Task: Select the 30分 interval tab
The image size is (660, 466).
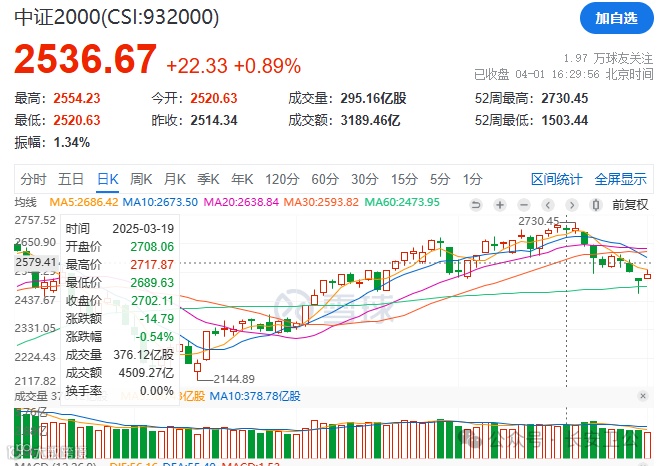Action: (365, 179)
